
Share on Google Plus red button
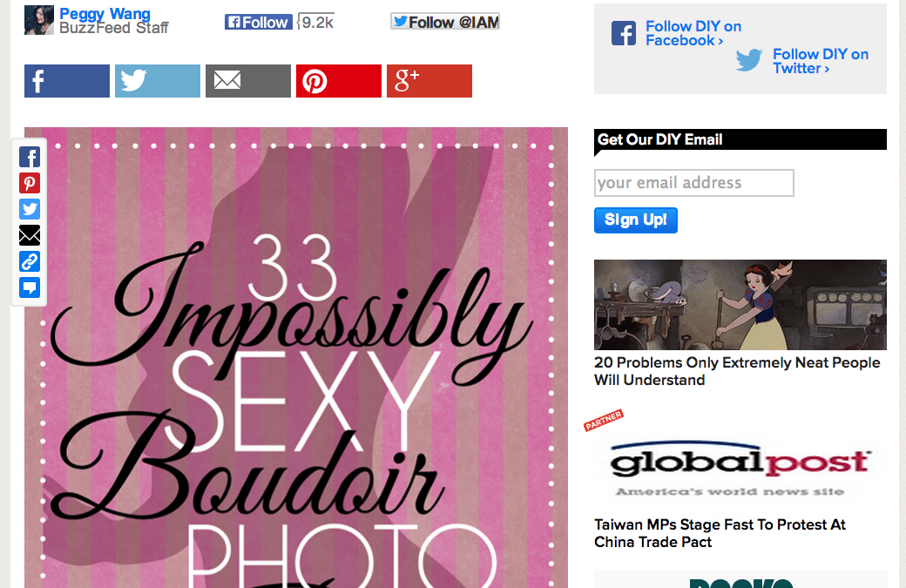(429, 81)
